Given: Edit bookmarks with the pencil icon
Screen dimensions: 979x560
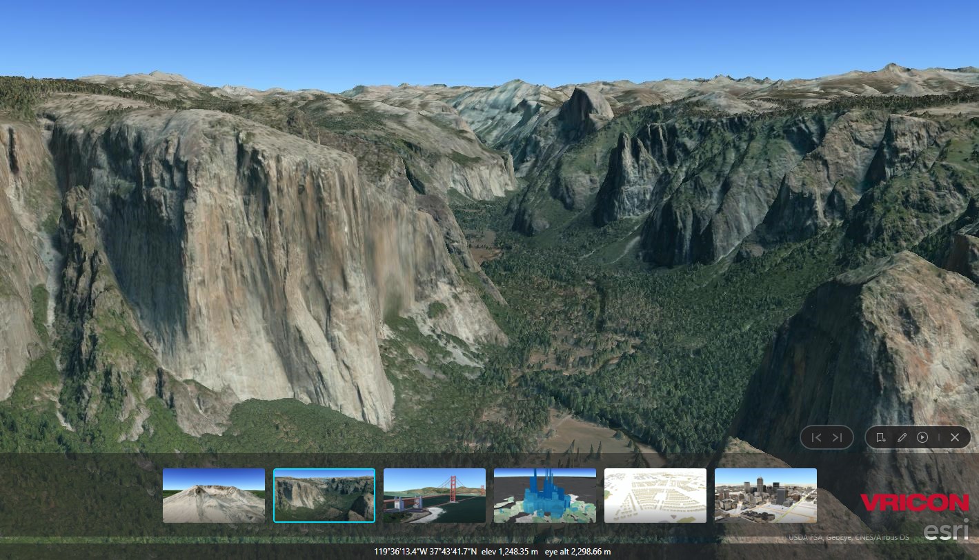Looking at the screenshot, I should 902,437.
